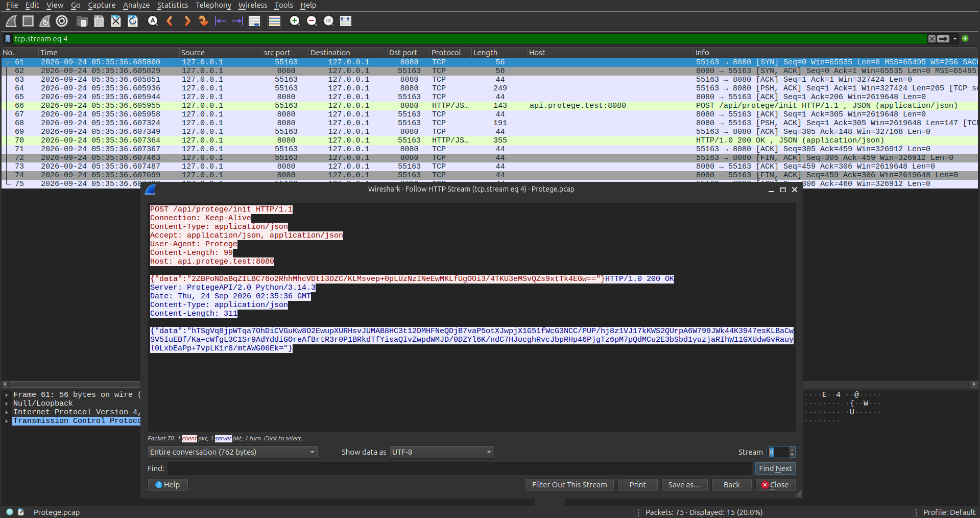The width and height of the screenshot is (980, 518).
Task: Stop capture using the square stop icon
Action: click(x=28, y=21)
